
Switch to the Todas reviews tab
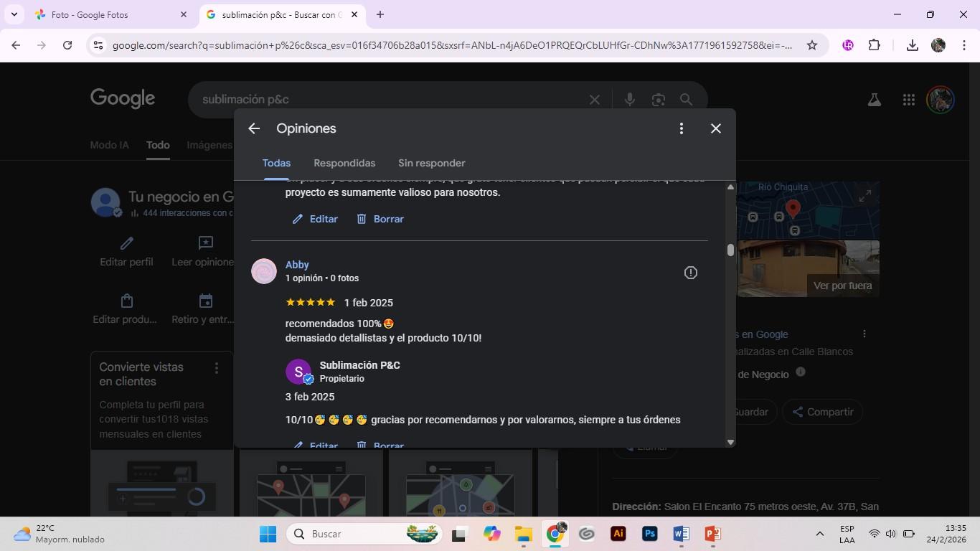pyautogui.click(x=276, y=163)
